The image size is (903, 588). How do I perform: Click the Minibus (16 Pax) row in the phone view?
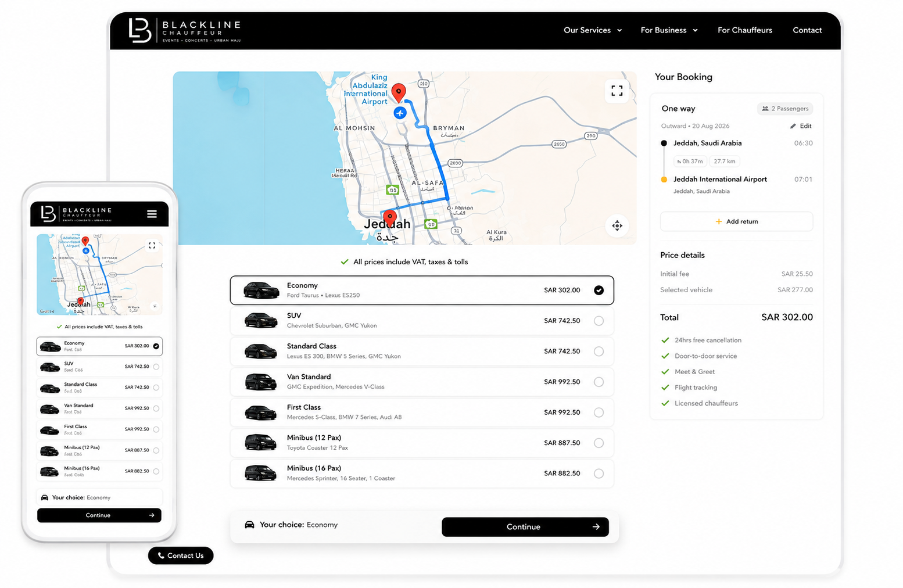99,471
